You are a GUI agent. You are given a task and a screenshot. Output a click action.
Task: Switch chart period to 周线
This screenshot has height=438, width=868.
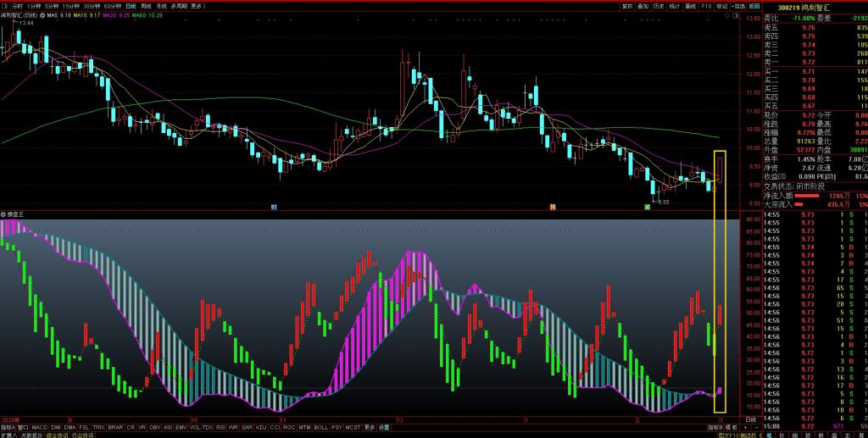(x=144, y=5)
